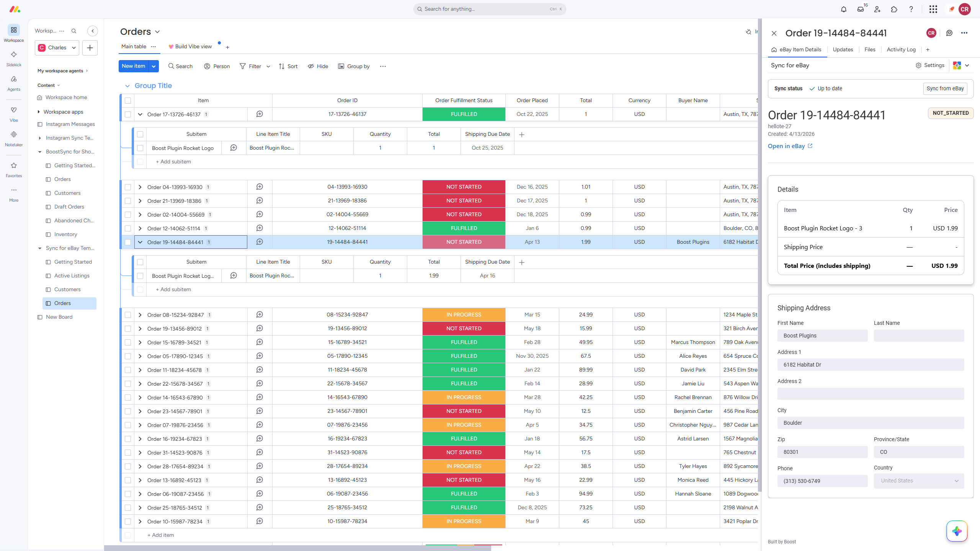This screenshot has width=980, height=551.
Task: Open Active Listings board in sidebar
Action: (x=72, y=275)
